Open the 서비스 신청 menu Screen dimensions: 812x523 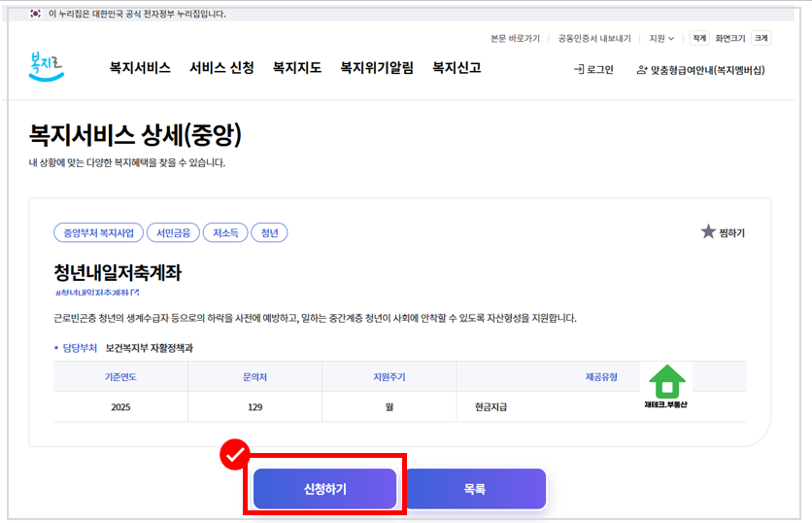click(x=221, y=68)
